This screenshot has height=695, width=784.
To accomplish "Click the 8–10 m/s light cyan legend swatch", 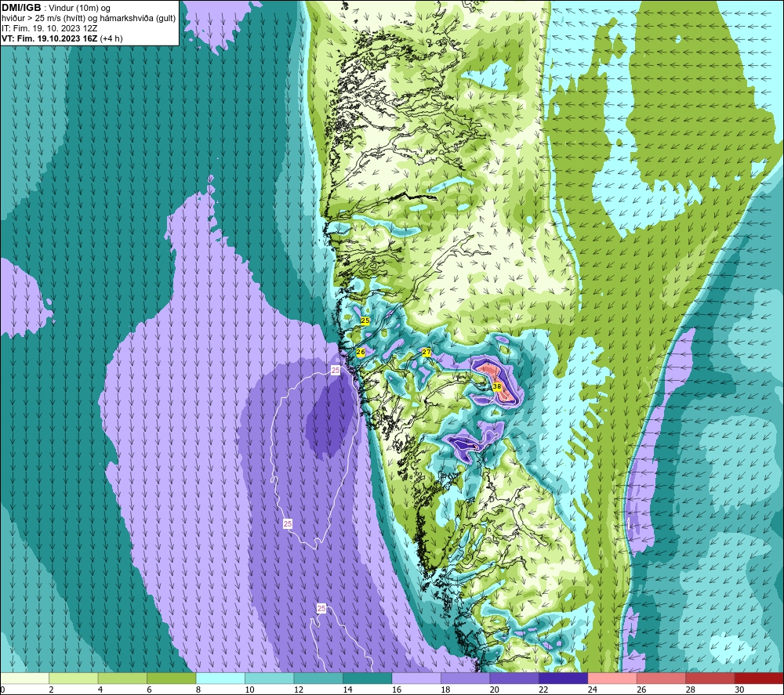I will pyautogui.click(x=220, y=678).
